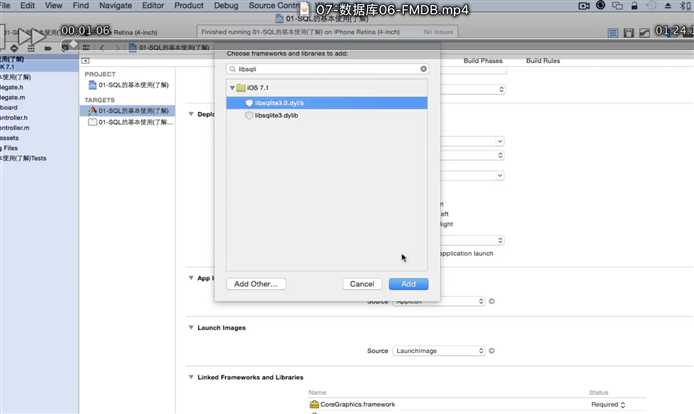Screen dimensions: 694x414
Task: Open the Launch Images Source LaunchImage popup
Action: (x=438, y=351)
